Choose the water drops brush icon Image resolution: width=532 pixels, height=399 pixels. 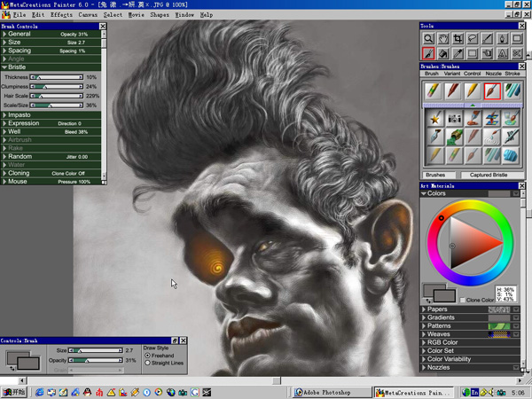point(492,137)
